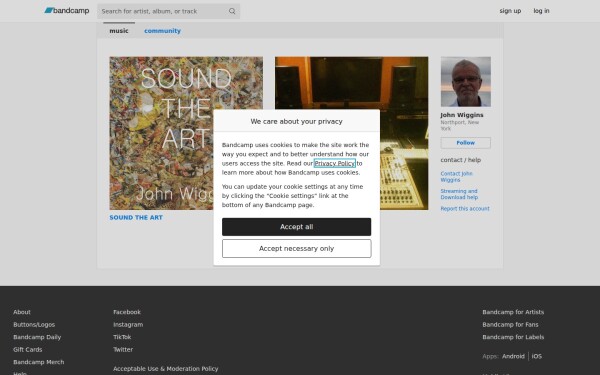This screenshot has width=600, height=375.
Task: Open the sign up link
Action: point(510,11)
